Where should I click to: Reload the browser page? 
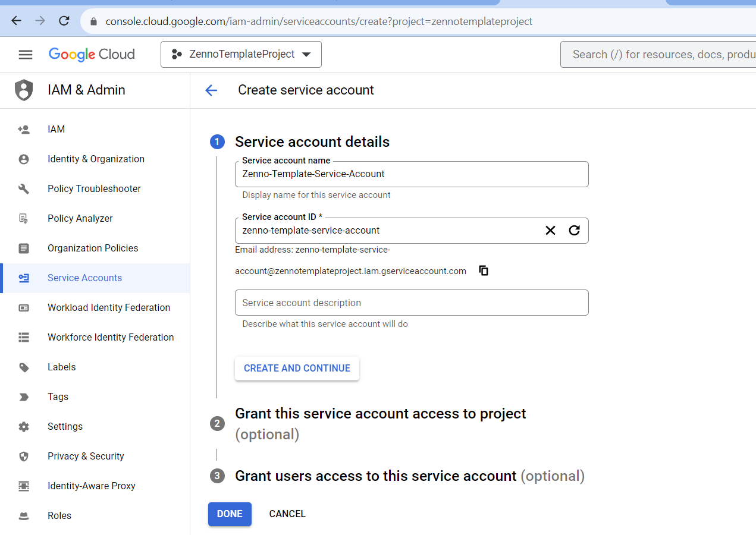coord(64,21)
